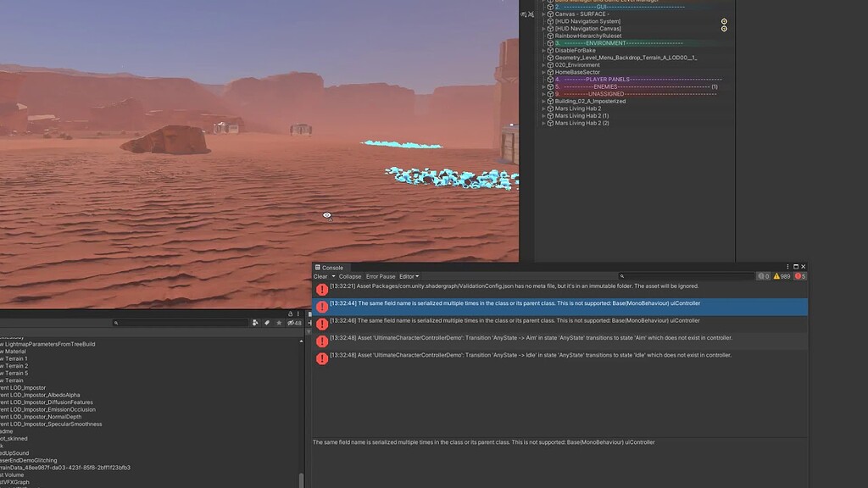Click the Console panel menu icon

(x=787, y=267)
